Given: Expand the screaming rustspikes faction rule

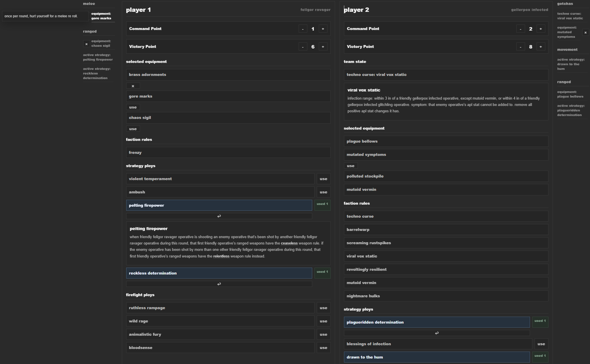Looking at the screenshot, I should click(446, 243).
